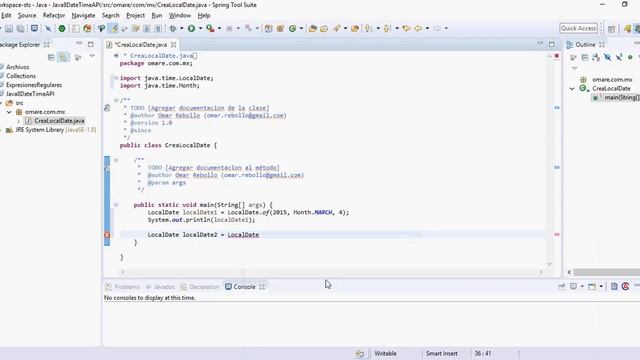Screen dimensions: 640x360
Task: Open the Run Last Tool dropdown arrow
Action: 219,29
